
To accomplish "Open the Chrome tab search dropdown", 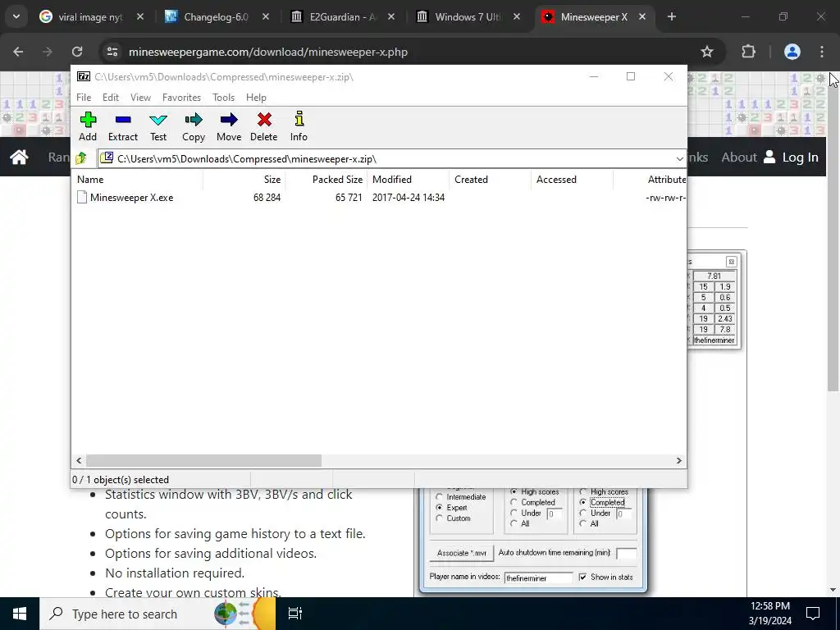I will click(x=16, y=16).
